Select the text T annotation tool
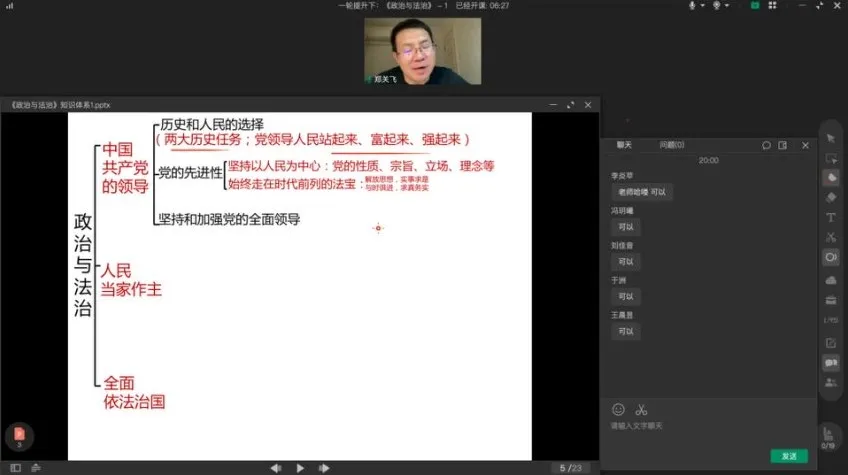This screenshot has height=475, width=848. pyautogui.click(x=830, y=217)
